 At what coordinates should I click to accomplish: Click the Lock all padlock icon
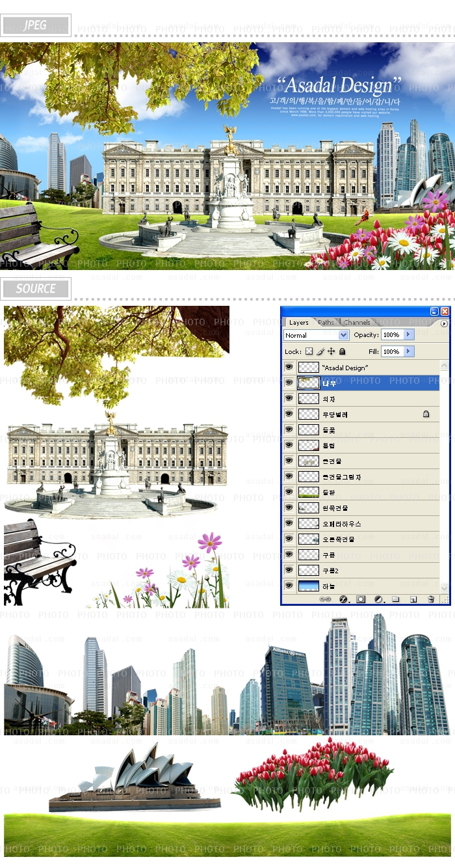[342, 351]
